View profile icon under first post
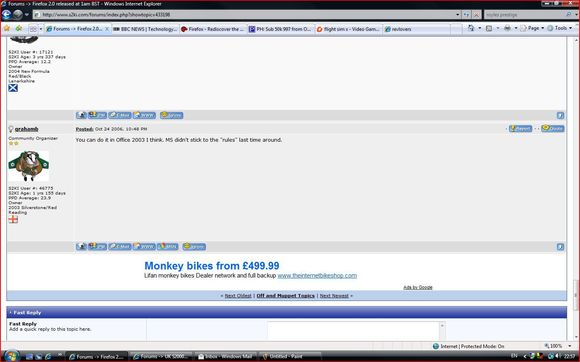Viewport: 580px width, 362px height. click(x=81, y=115)
